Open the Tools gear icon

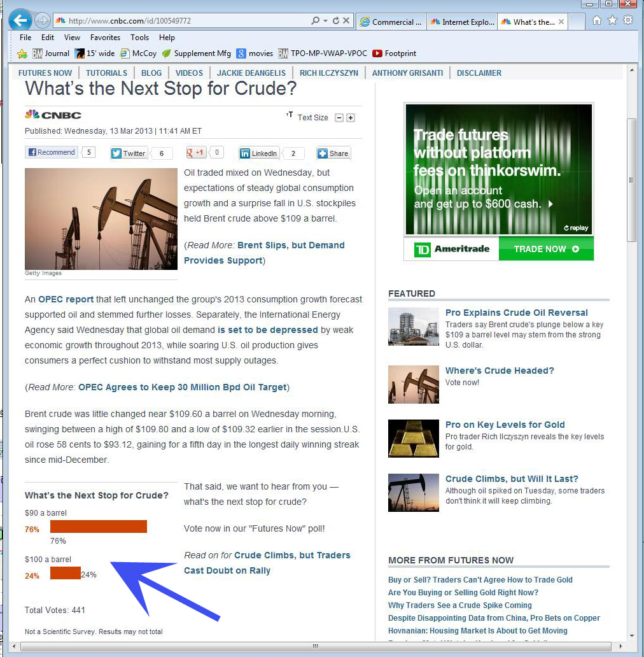pyautogui.click(x=627, y=20)
